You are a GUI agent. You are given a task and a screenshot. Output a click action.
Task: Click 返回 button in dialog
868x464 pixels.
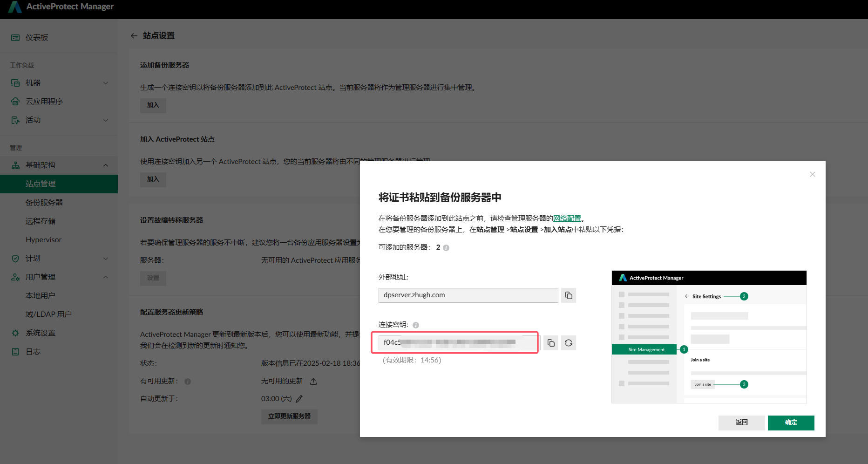pos(741,423)
